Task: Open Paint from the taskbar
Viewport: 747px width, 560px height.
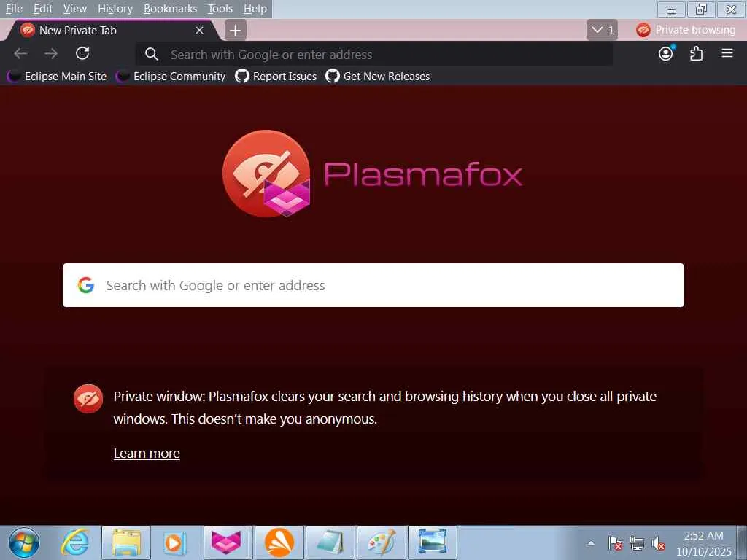Action: point(382,542)
